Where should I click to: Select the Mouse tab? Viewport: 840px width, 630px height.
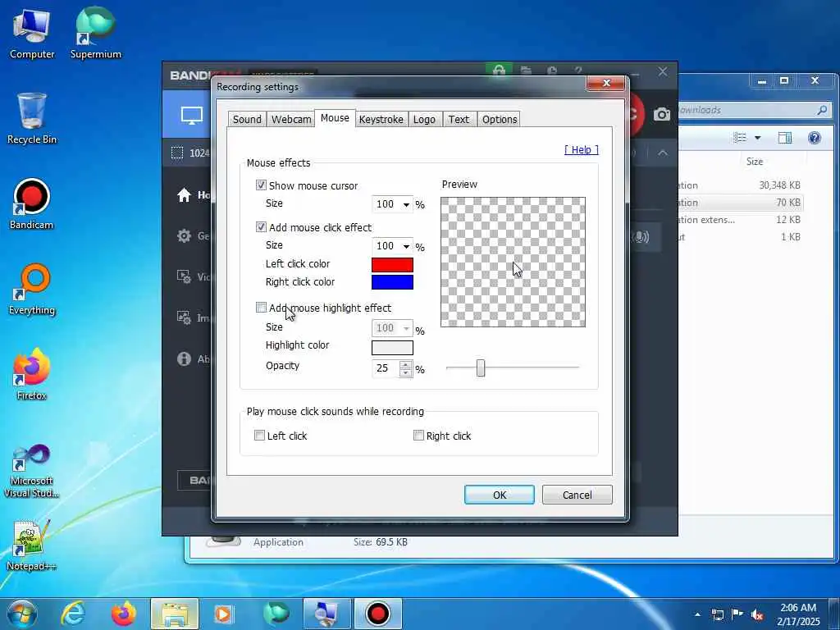(x=335, y=118)
